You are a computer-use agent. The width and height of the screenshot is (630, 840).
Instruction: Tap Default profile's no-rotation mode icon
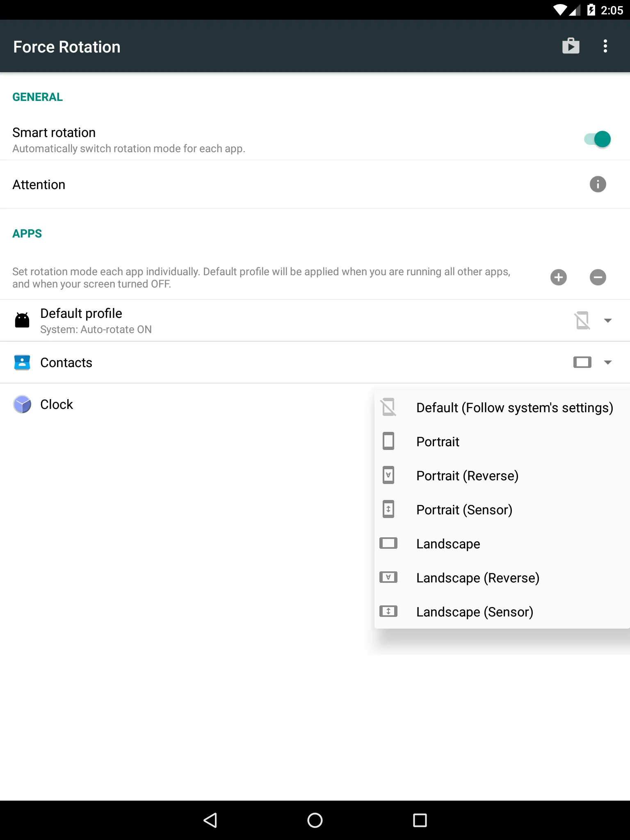pyautogui.click(x=582, y=320)
